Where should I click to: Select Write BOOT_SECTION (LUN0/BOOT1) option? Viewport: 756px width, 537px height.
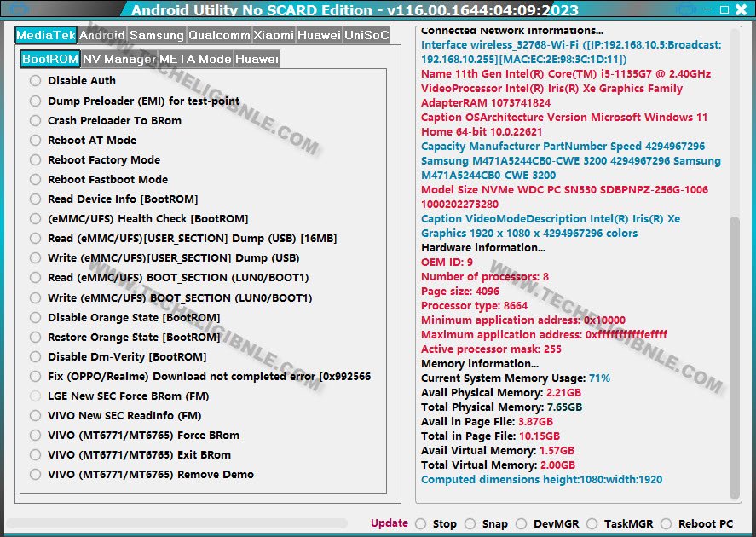click(35, 297)
